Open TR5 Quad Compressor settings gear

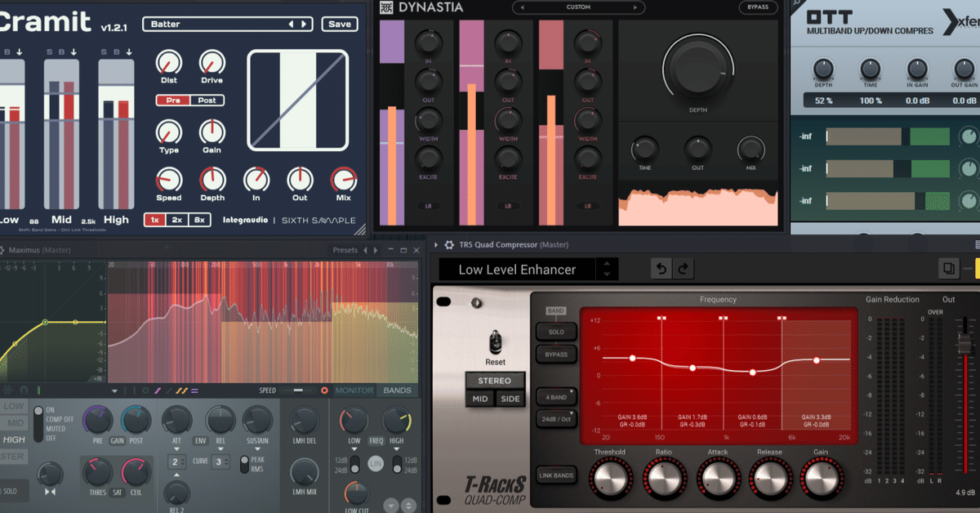click(449, 244)
